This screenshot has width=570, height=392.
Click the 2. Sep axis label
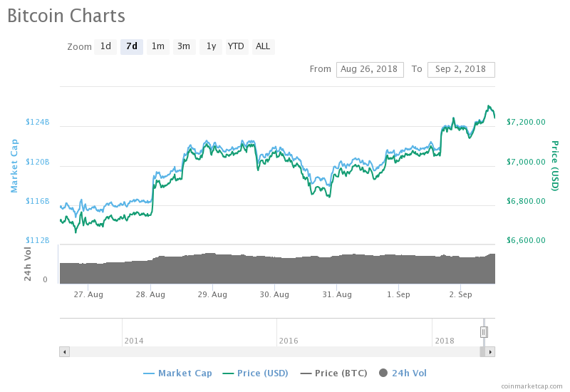(460, 294)
